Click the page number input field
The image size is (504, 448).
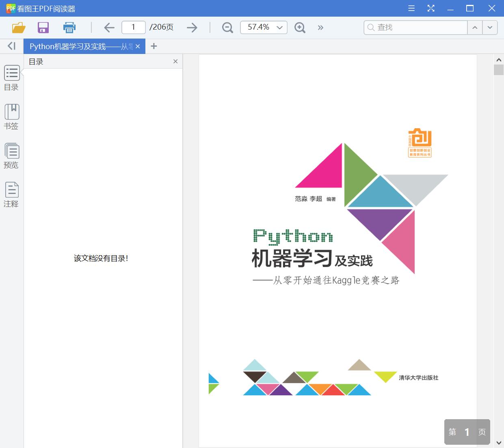(133, 27)
